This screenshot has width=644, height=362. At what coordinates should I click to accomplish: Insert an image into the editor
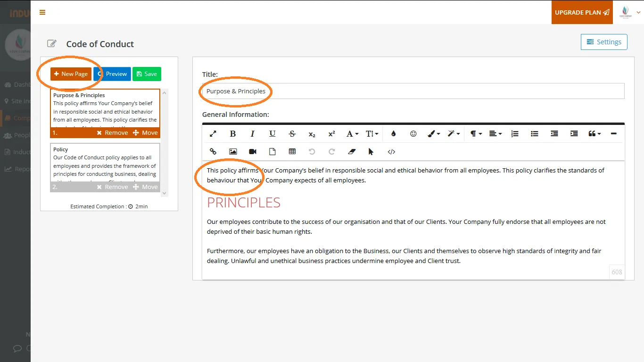[x=233, y=152]
